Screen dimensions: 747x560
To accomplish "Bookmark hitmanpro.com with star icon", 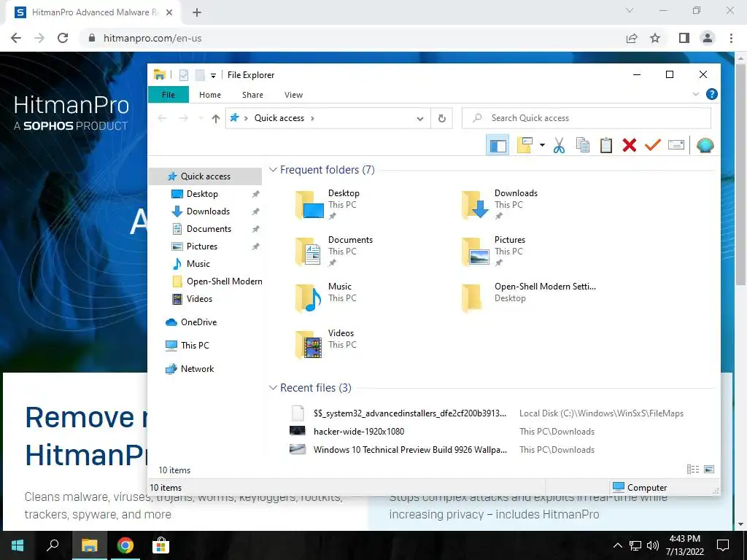I will pyautogui.click(x=655, y=38).
